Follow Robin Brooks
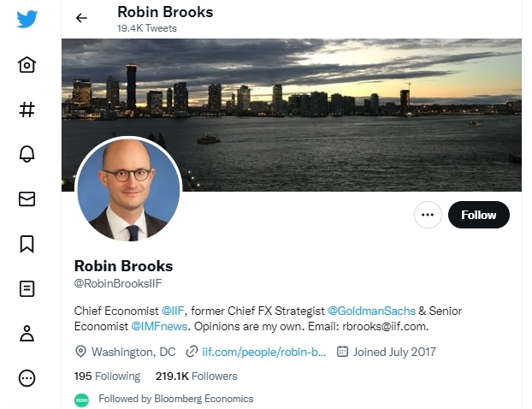 coord(479,215)
